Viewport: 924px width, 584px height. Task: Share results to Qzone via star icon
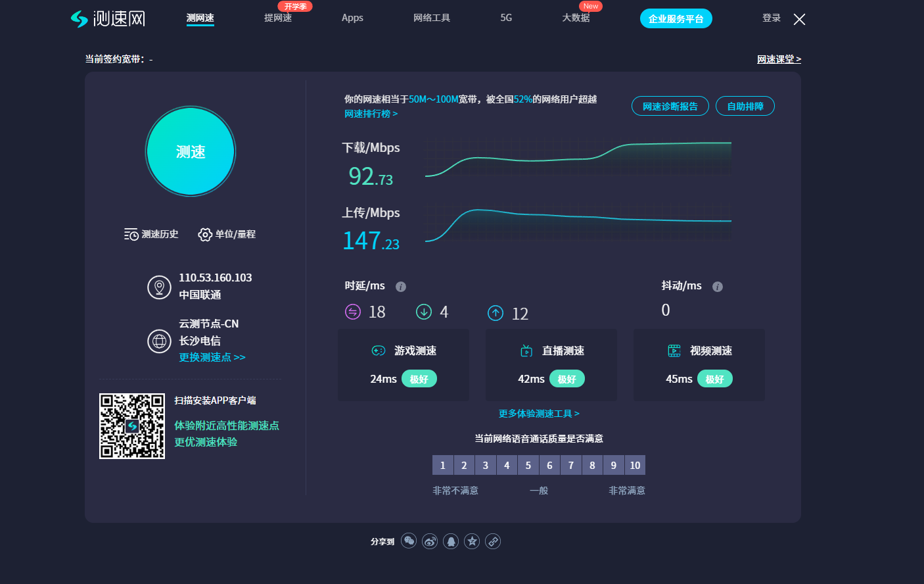[471, 541]
